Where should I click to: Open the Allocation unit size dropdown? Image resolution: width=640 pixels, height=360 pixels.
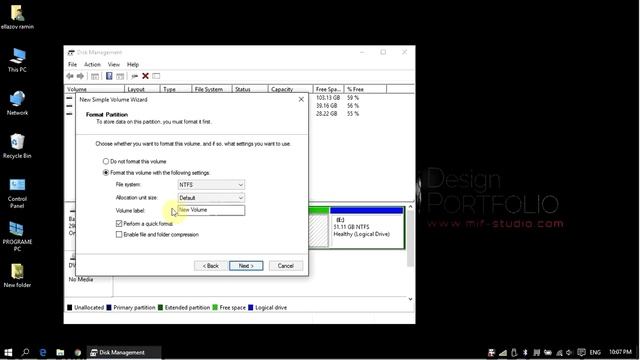tap(211, 198)
